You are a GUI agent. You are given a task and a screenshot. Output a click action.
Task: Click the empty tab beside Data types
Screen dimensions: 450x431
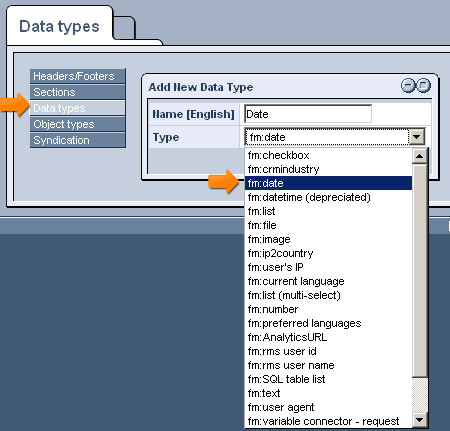click(125, 28)
